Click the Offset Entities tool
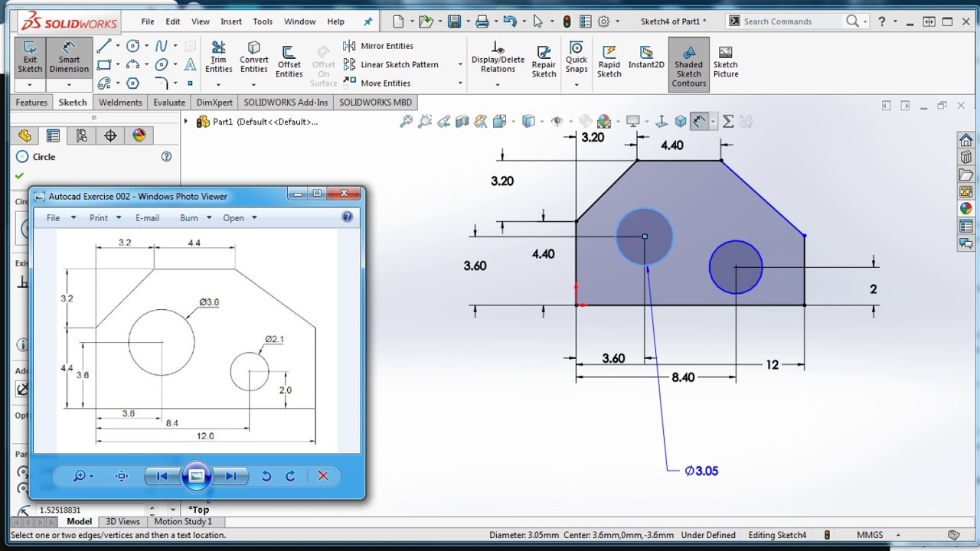The image size is (980, 551). (289, 61)
